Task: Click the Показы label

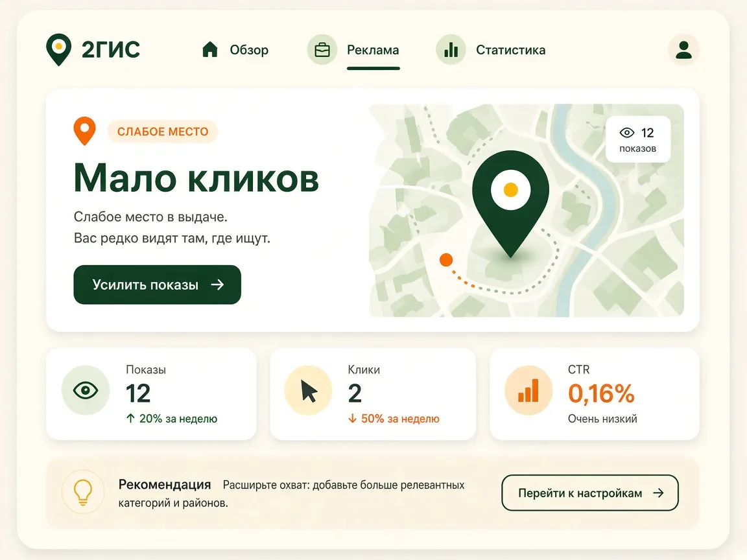Action: click(x=146, y=369)
